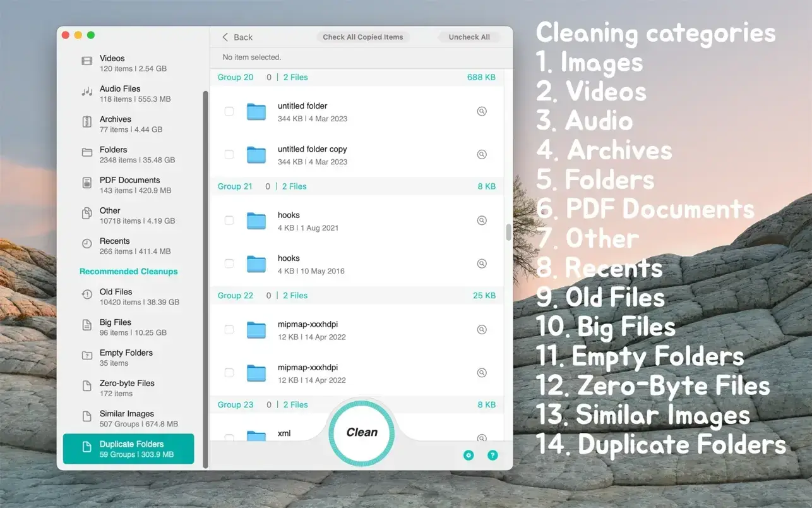Image resolution: width=812 pixels, height=508 pixels.
Task: Click the Old Files clock icon
Action: pyautogui.click(x=87, y=294)
